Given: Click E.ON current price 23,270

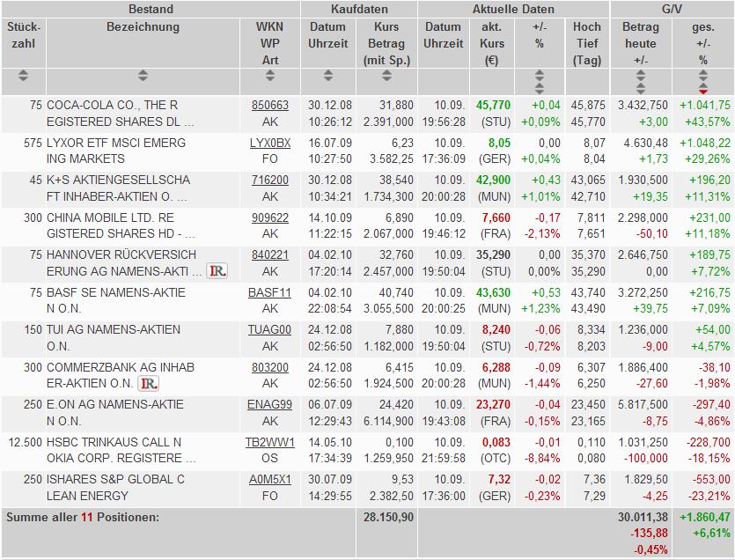Looking at the screenshot, I should (493, 404).
